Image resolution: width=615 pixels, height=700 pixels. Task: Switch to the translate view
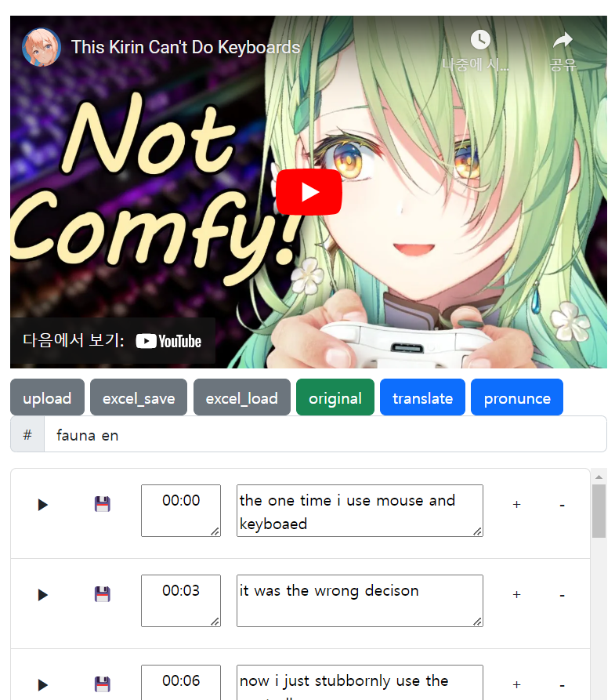coord(422,397)
